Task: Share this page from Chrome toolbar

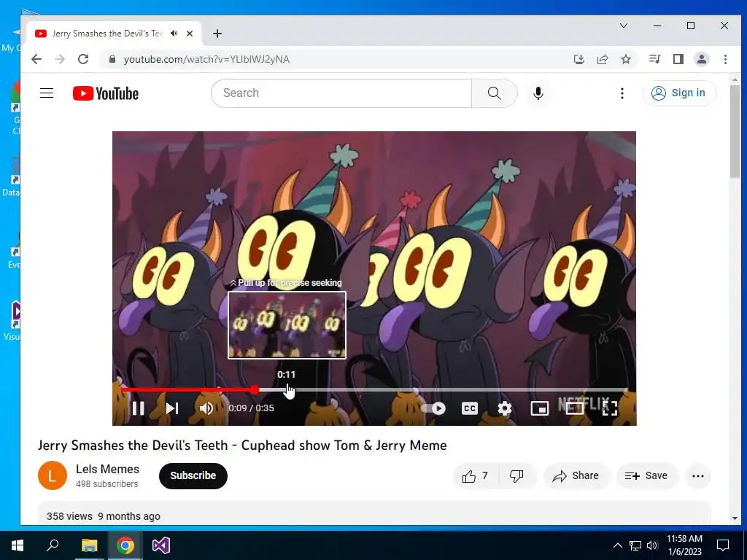Action: (x=603, y=59)
